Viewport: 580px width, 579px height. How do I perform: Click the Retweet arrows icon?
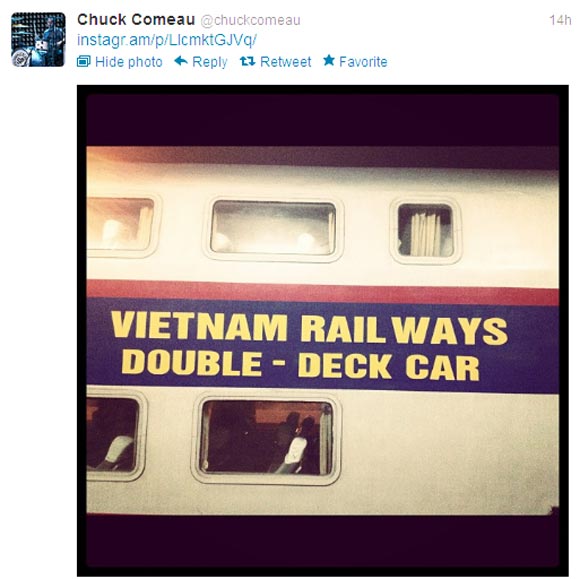(x=247, y=61)
